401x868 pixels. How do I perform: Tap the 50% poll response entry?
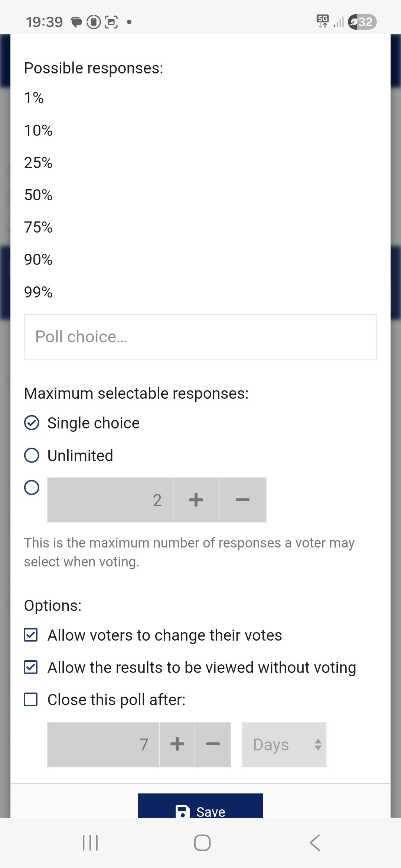coord(38,195)
